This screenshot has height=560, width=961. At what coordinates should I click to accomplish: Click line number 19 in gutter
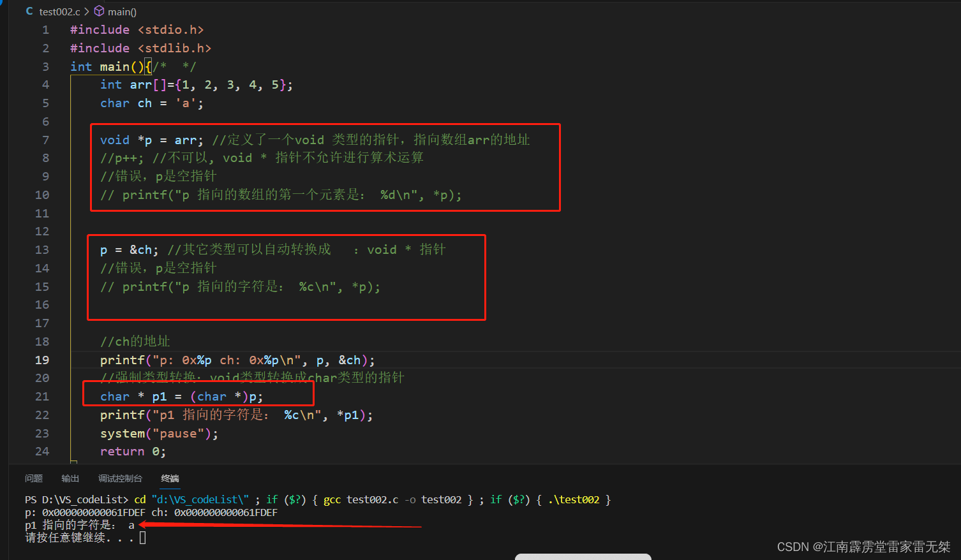[x=42, y=360]
